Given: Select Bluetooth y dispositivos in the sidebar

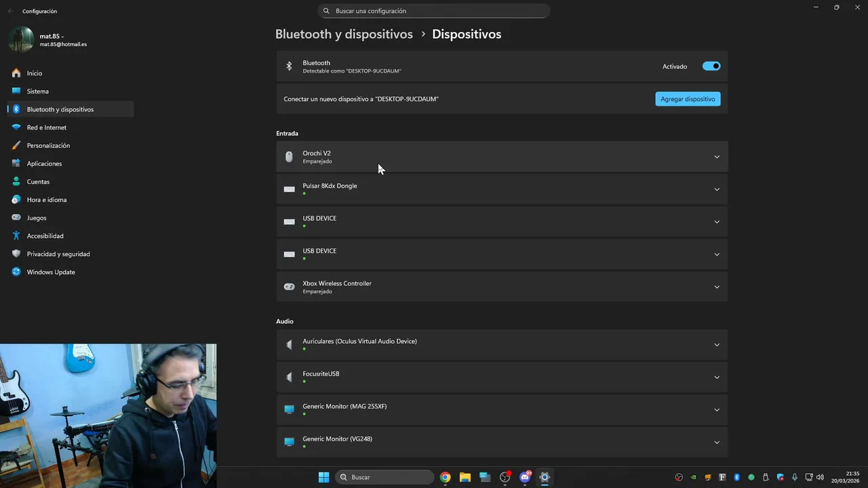Looking at the screenshot, I should point(70,109).
